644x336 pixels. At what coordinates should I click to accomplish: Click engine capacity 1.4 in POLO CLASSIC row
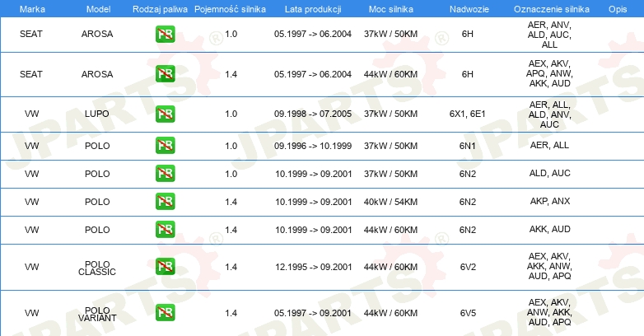click(231, 267)
